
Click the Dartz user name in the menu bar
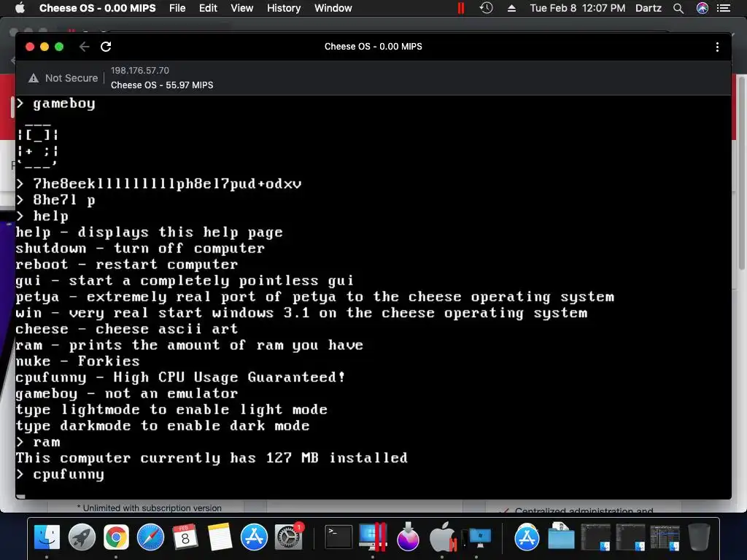pos(649,8)
